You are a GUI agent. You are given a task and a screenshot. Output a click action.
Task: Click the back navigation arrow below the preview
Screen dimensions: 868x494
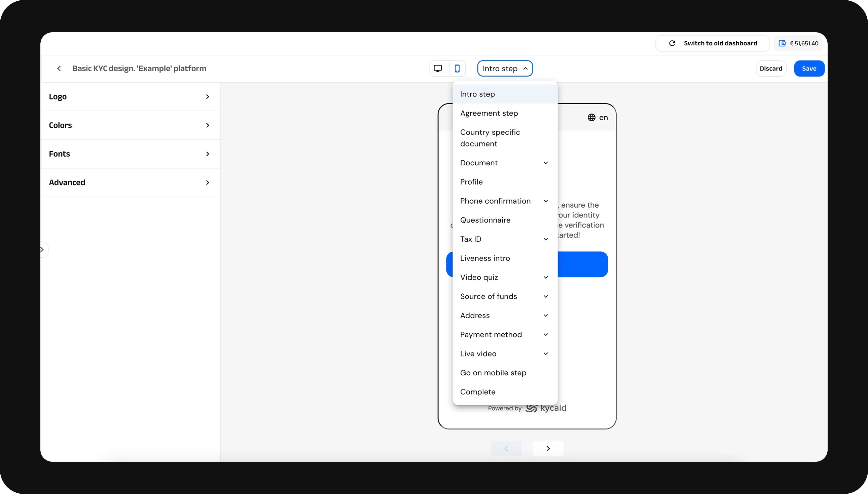click(x=506, y=448)
